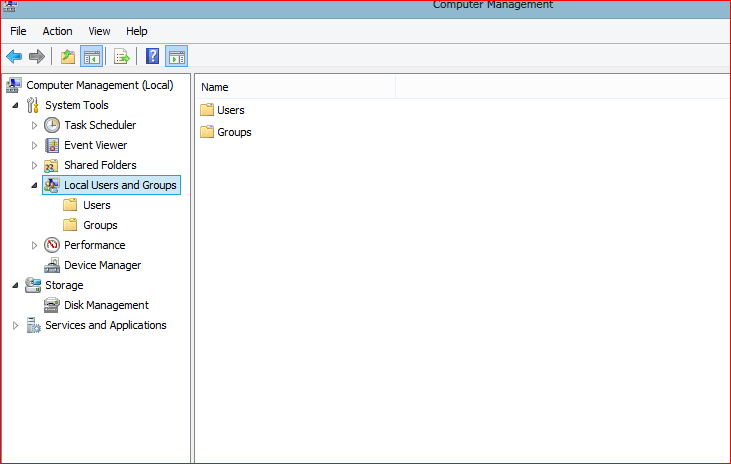Click the Export List toolbar icon
731x464 pixels.
tap(122, 57)
